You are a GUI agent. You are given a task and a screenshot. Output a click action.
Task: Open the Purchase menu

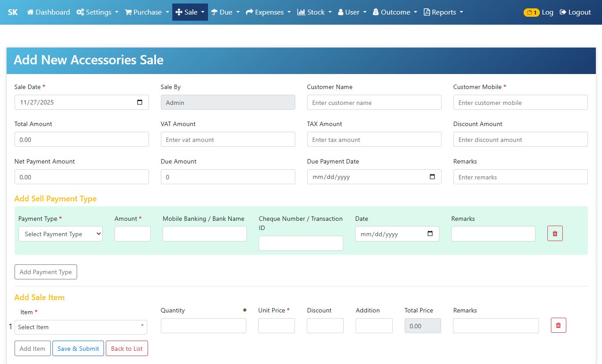[147, 12]
